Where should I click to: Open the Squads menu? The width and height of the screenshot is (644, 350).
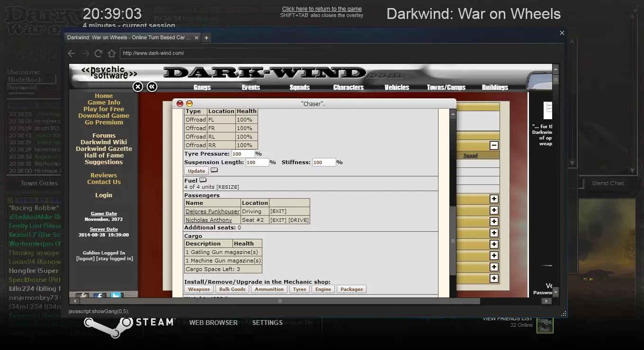[x=300, y=87]
